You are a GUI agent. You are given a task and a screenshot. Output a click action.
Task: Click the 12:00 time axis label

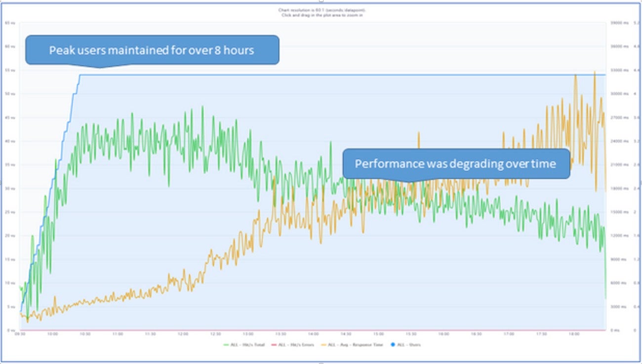(x=183, y=334)
